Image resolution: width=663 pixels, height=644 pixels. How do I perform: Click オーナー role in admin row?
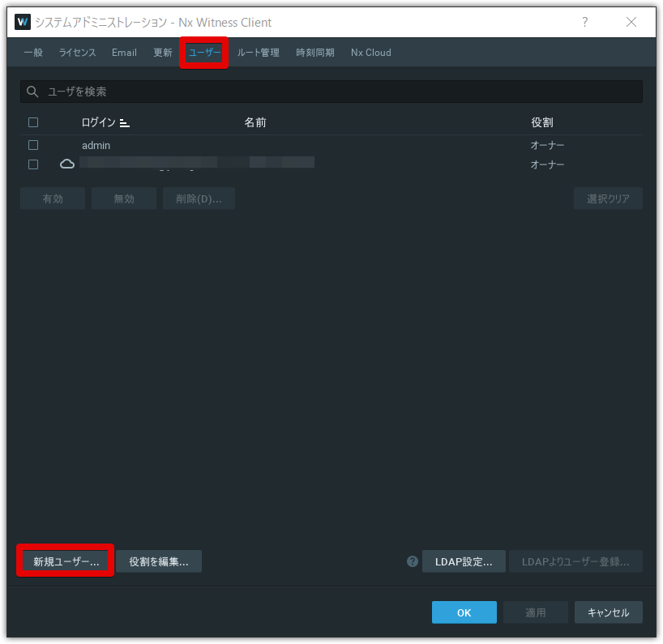[548, 145]
